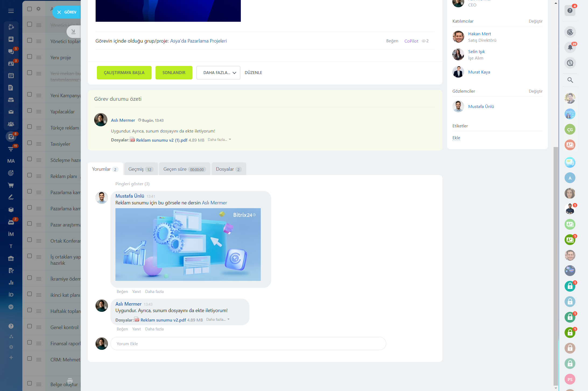
Task: Select the Genel kontrol task checkbox
Action: [x=30, y=326]
